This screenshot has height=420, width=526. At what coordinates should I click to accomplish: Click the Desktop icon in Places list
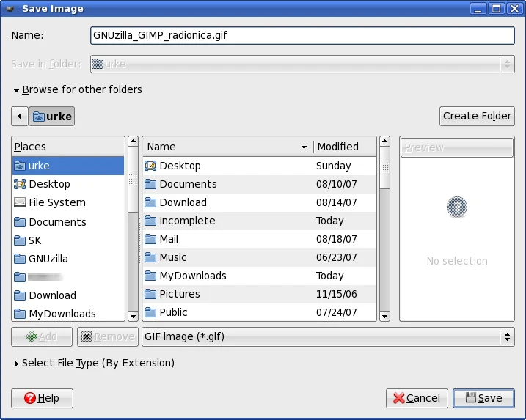pos(20,184)
